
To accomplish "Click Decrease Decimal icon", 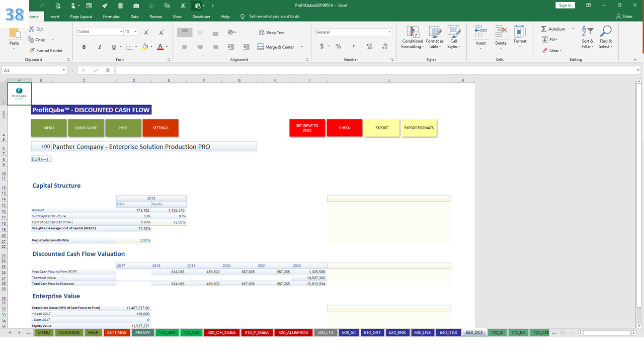I will tap(385, 46).
